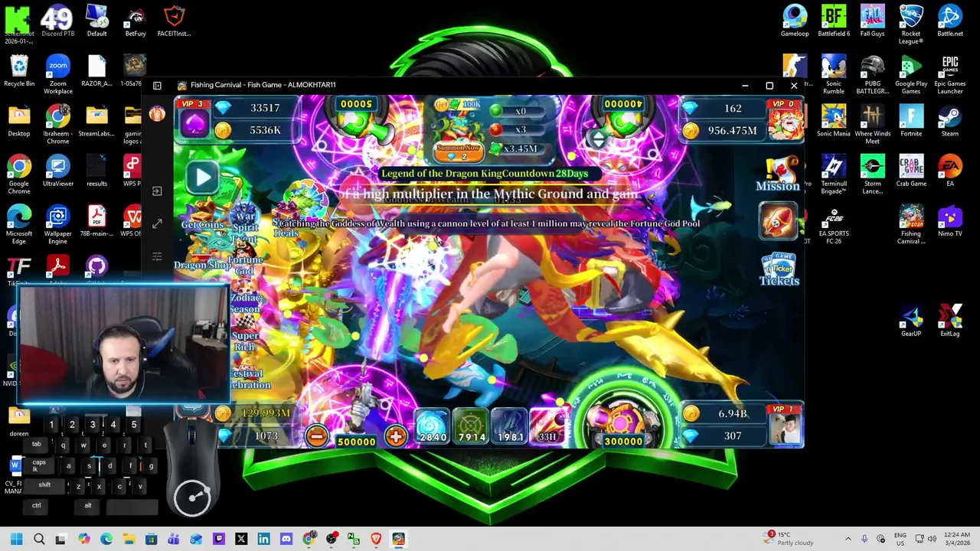The width and height of the screenshot is (980, 551).
Task: Activate the skill labeled 1981
Action: point(509,427)
